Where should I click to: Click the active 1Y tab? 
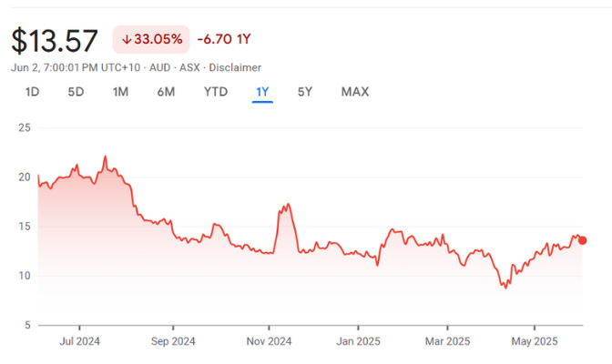pyautogui.click(x=262, y=91)
